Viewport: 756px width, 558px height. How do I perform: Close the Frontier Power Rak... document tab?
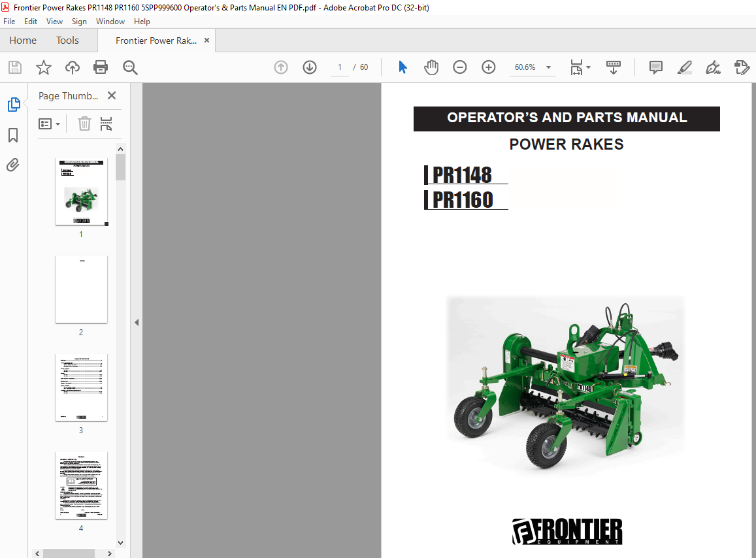click(x=207, y=41)
